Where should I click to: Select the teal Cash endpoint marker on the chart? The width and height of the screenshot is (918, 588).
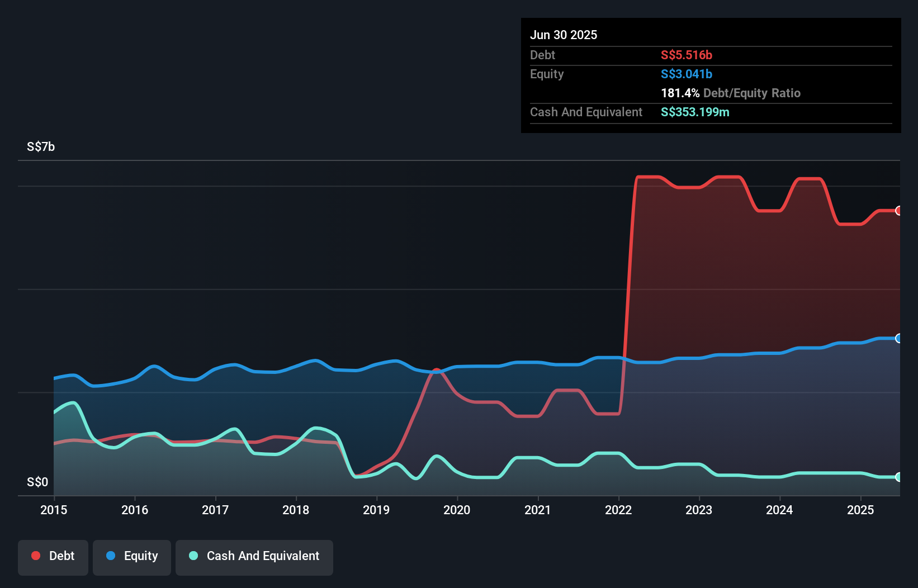click(x=898, y=477)
